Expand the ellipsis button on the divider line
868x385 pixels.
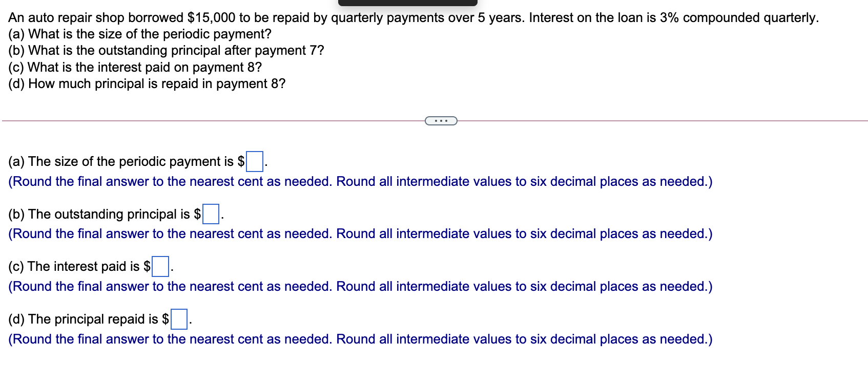pyautogui.click(x=441, y=121)
